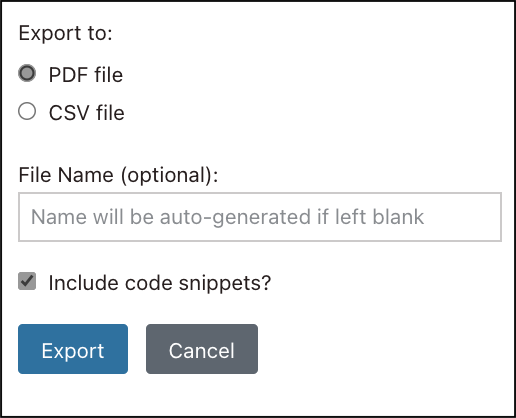Viewport: 516px width, 418px height.
Task: Uncheck the Include code snippets checkbox
Action: tap(27, 281)
